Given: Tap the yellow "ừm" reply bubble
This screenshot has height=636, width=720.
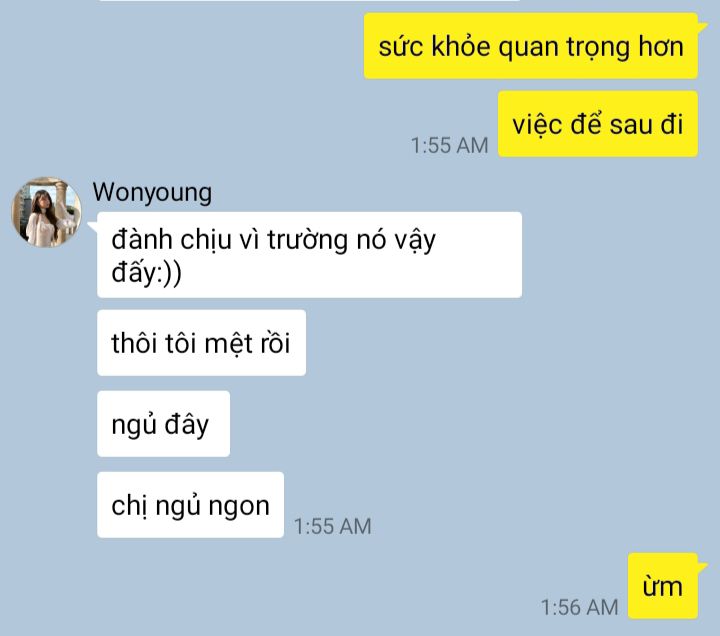Looking at the screenshot, I should click(663, 586).
